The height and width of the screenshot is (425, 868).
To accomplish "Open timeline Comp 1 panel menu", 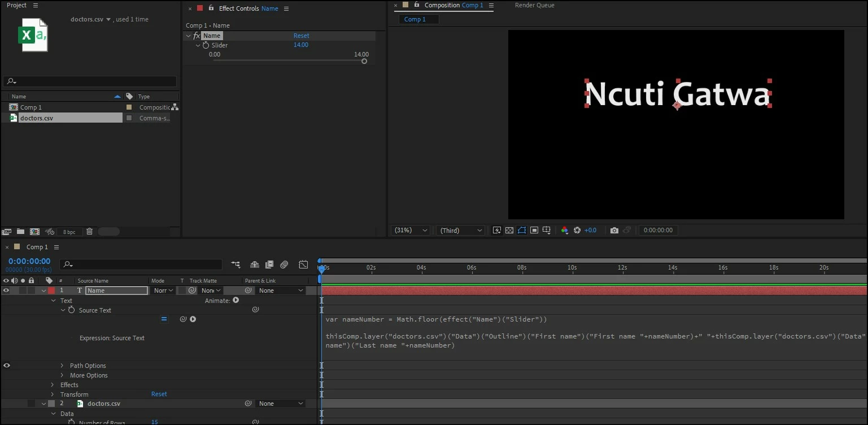I will coord(56,247).
